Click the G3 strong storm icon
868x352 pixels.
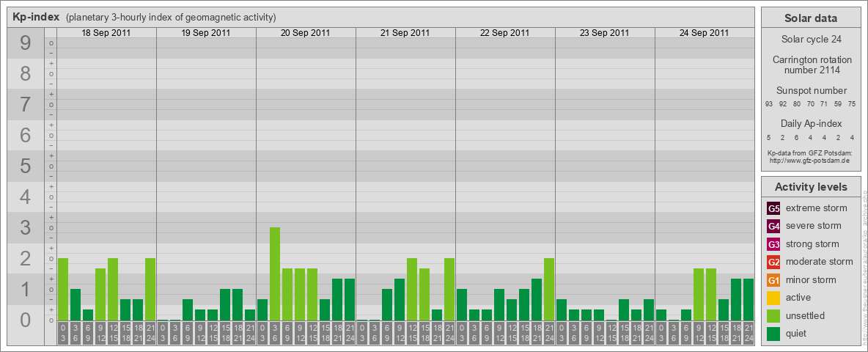(x=774, y=244)
